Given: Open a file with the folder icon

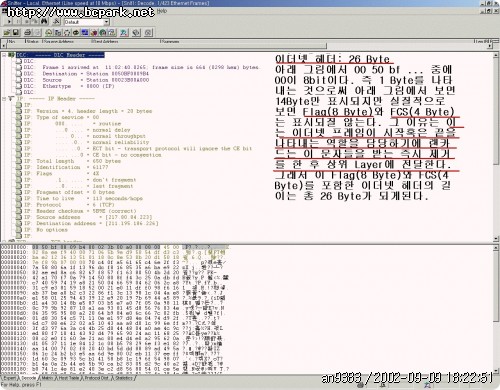Looking at the screenshot, I should tap(7, 33).
